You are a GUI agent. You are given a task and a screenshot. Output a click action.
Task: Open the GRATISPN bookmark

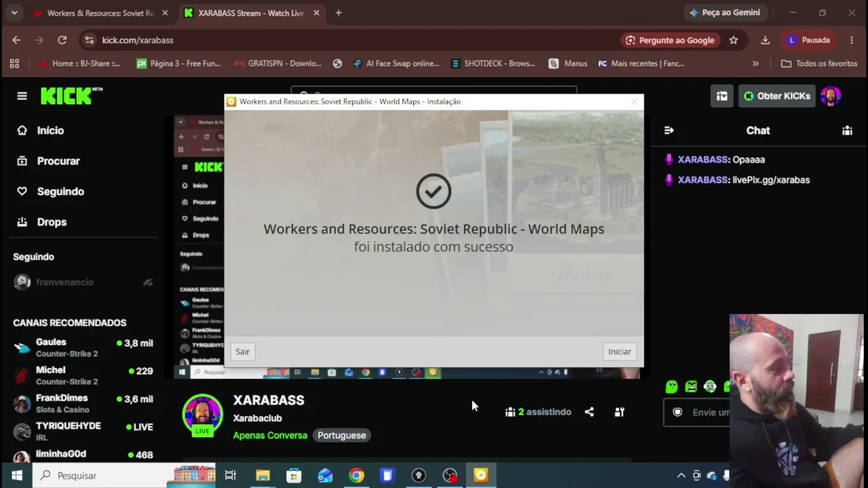click(278, 64)
